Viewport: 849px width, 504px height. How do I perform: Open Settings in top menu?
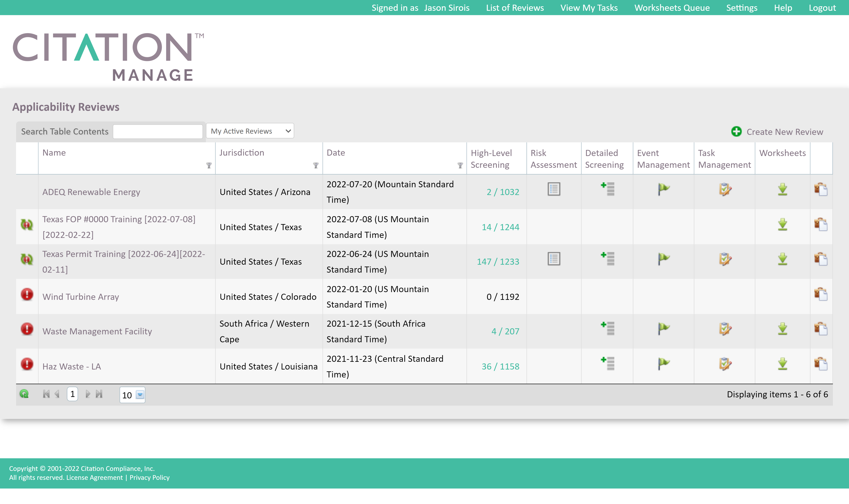pos(742,8)
